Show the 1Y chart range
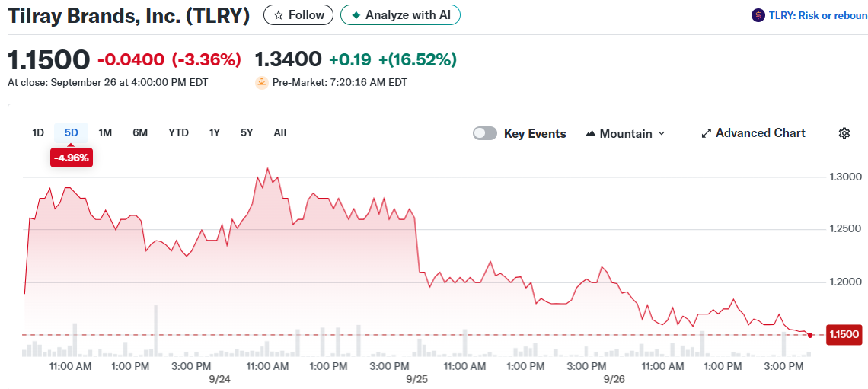This screenshot has width=868, height=389. pos(215,132)
